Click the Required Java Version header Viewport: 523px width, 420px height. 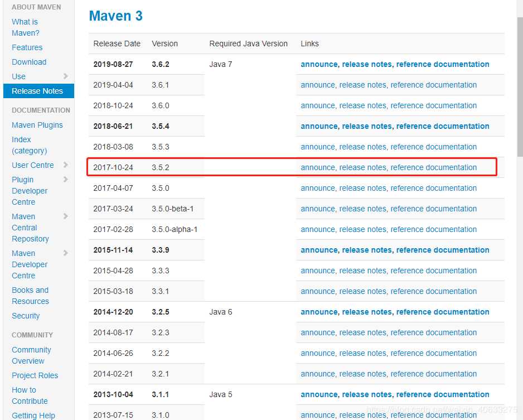pos(248,44)
